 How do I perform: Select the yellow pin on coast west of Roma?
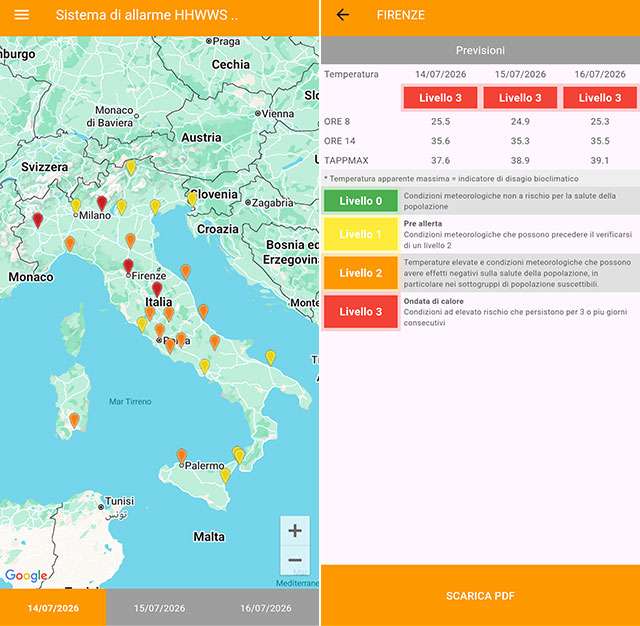tap(142, 324)
